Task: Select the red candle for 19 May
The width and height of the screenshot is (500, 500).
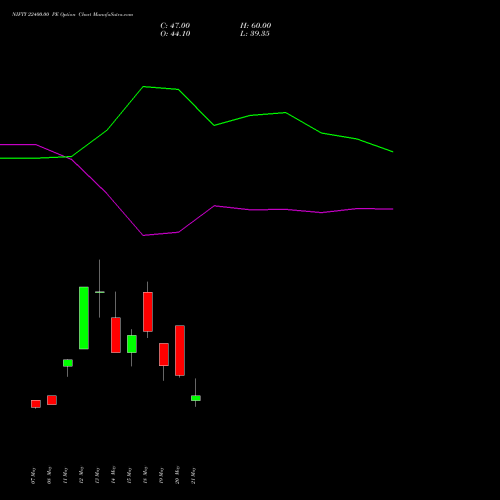Action: click(164, 355)
